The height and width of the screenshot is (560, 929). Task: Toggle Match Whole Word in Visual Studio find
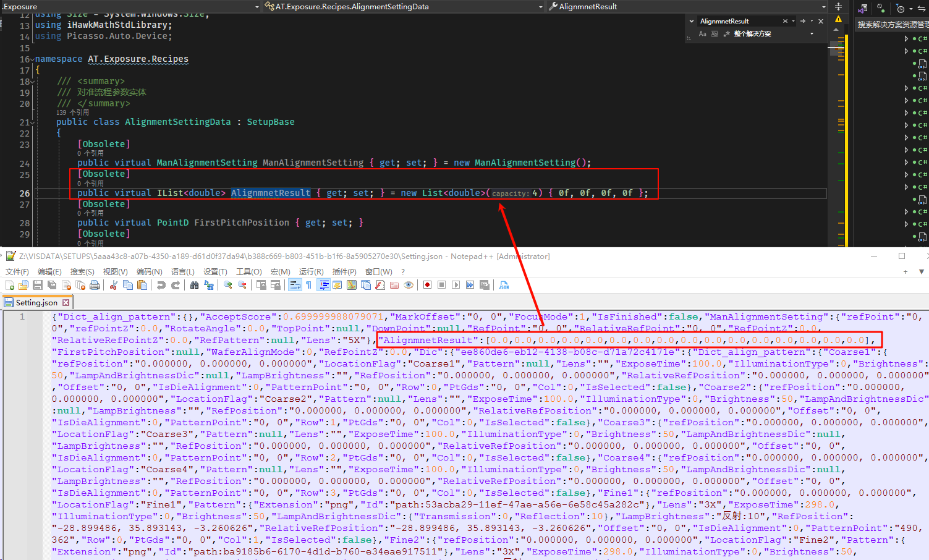tap(715, 34)
